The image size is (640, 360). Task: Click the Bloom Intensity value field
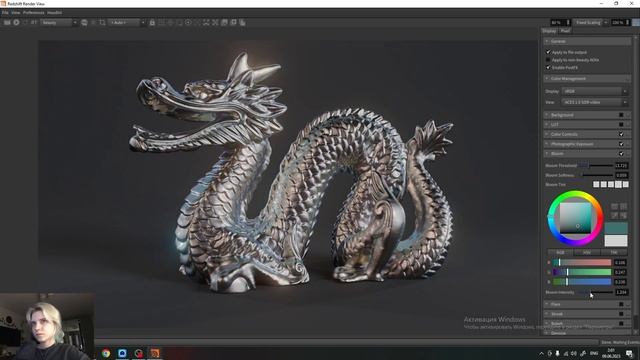(621, 292)
